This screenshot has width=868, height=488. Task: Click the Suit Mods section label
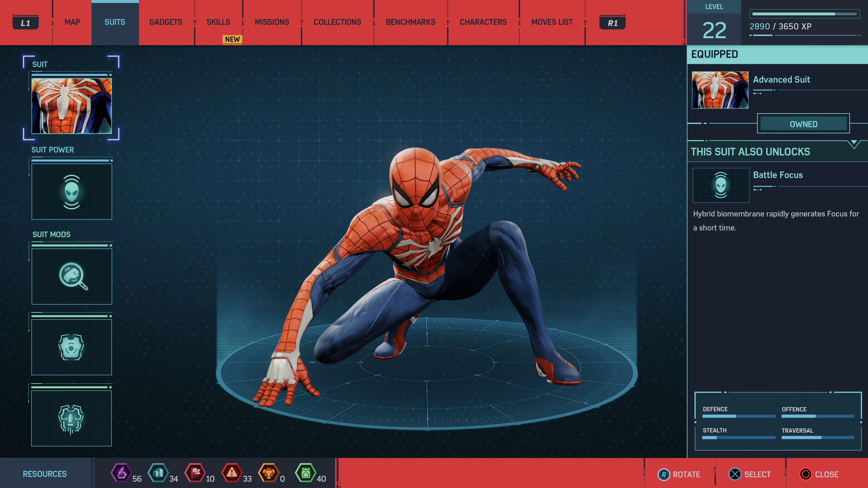51,235
